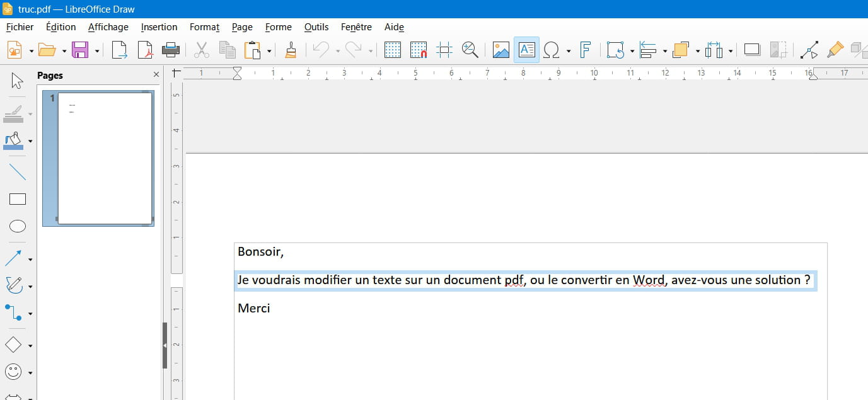The image size is (868, 400).
Task: Expand the Save button dropdown arrow
Action: pyautogui.click(x=96, y=50)
